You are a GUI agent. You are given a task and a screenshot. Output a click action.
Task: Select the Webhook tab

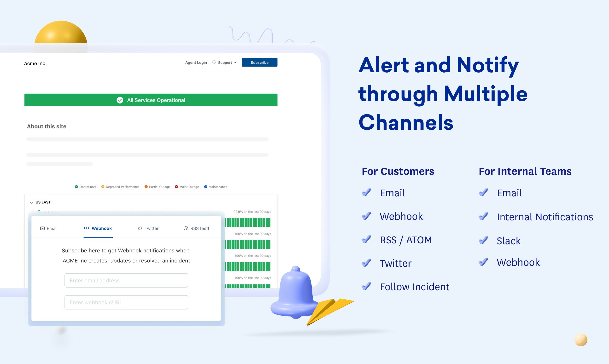(x=97, y=228)
